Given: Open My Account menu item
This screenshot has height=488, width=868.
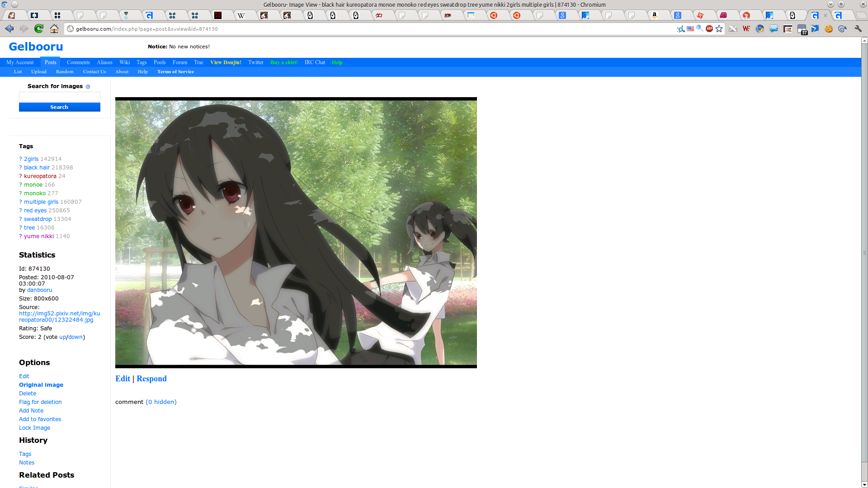Looking at the screenshot, I should (20, 62).
